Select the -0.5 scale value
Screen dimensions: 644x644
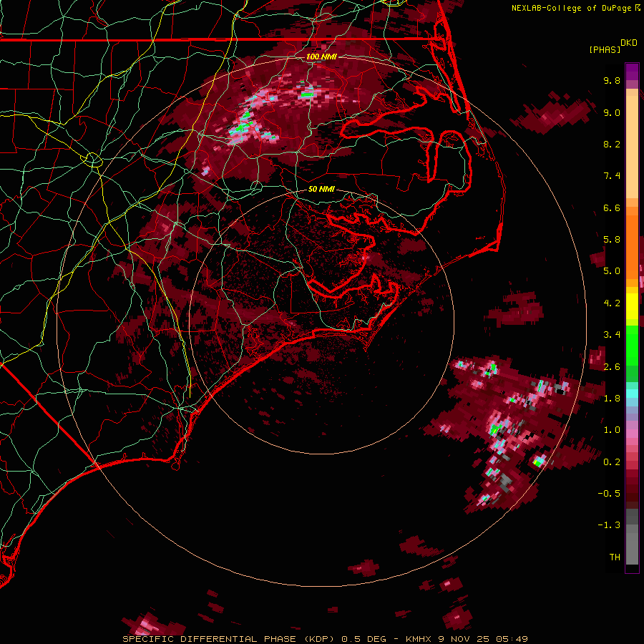coord(609,494)
